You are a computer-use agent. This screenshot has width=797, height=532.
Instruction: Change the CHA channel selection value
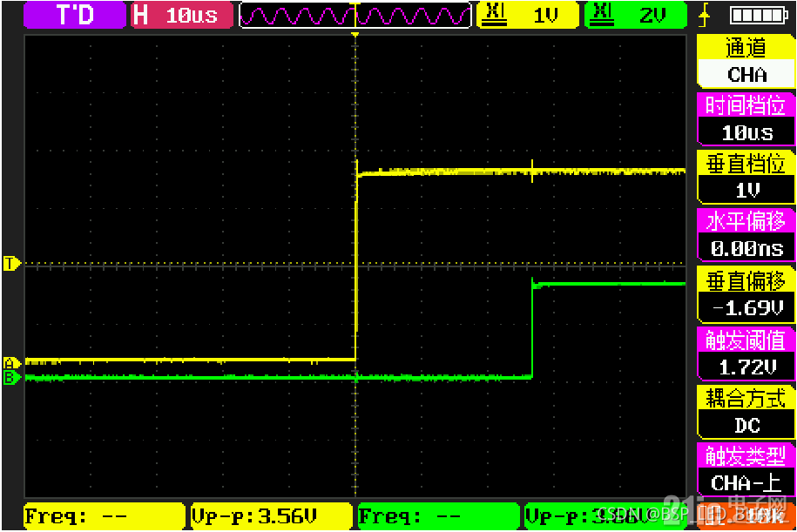(x=746, y=75)
